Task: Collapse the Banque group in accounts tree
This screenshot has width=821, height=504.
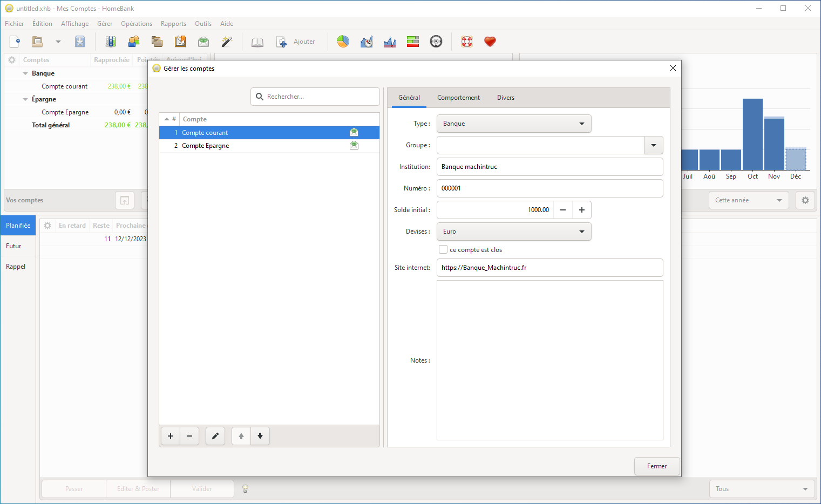Action: click(x=25, y=73)
